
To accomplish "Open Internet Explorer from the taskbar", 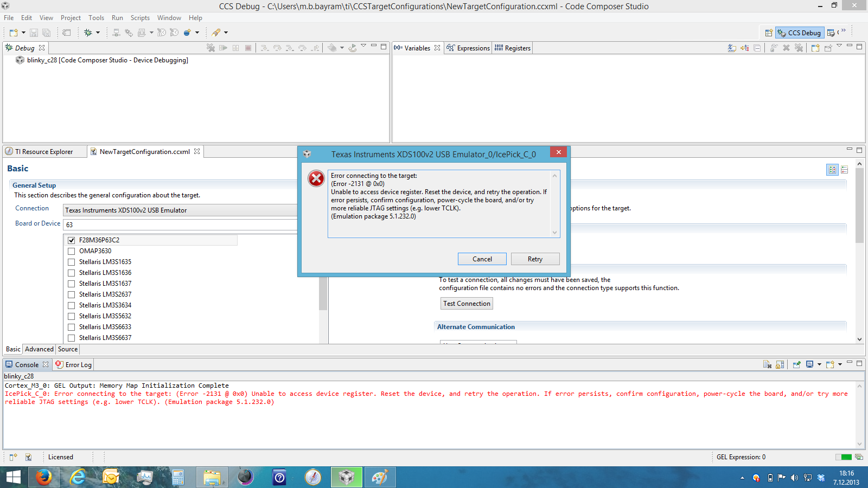I will coord(78,477).
